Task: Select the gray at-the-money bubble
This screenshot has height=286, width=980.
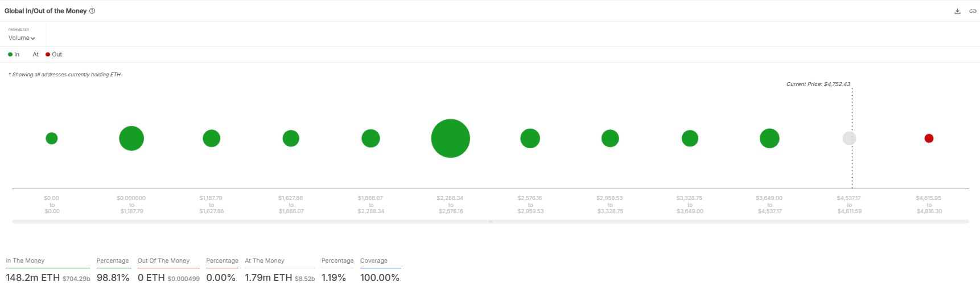Action: tap(849, 138)
